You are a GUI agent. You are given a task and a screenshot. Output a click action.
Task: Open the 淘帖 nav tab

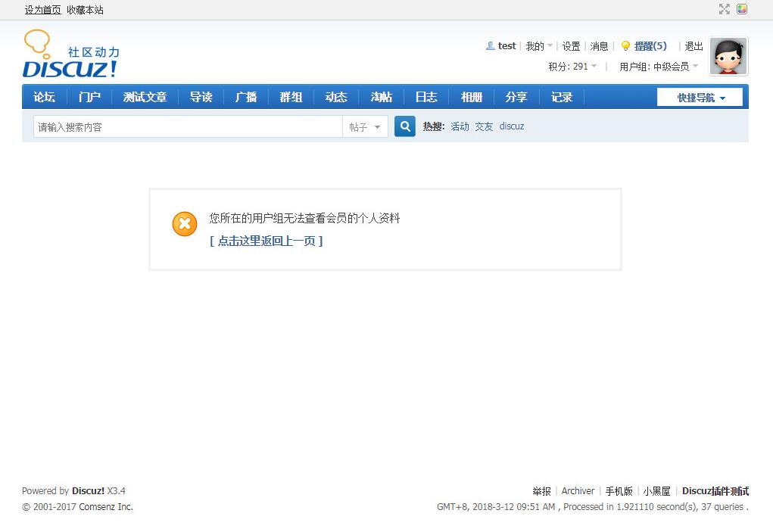[x=381, y=97]
